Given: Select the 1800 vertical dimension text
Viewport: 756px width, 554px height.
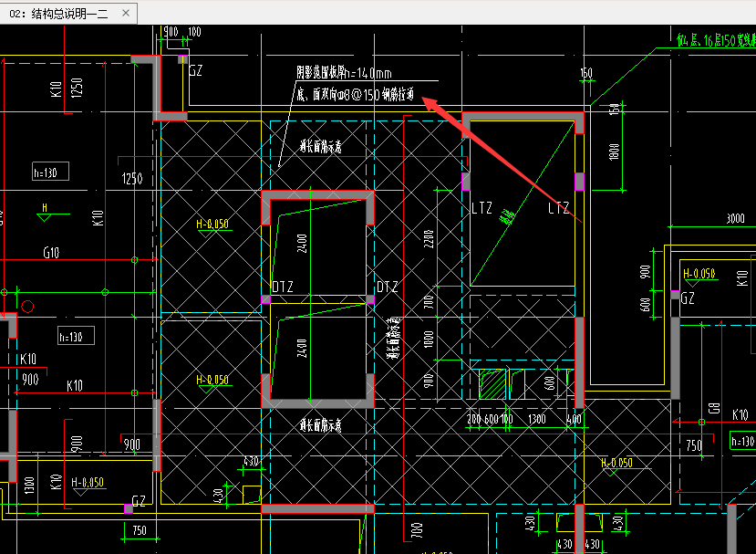Looking at the screenshot, I should tap(615, 152).
